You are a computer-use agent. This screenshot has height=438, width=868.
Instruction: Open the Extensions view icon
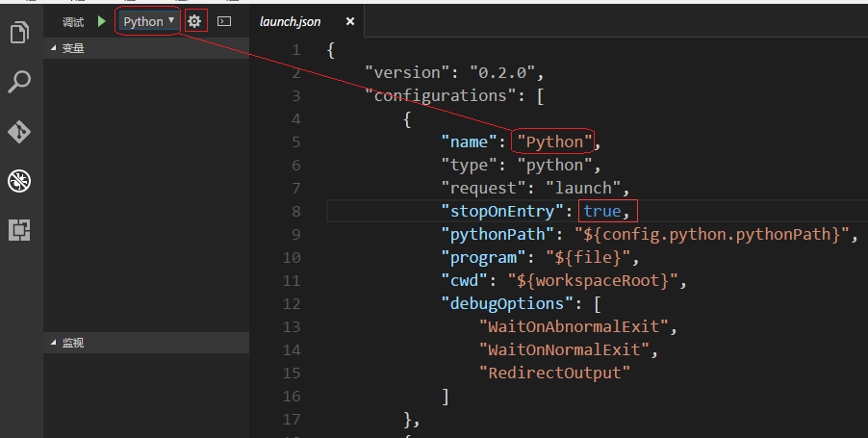click(x=19, y=230)
